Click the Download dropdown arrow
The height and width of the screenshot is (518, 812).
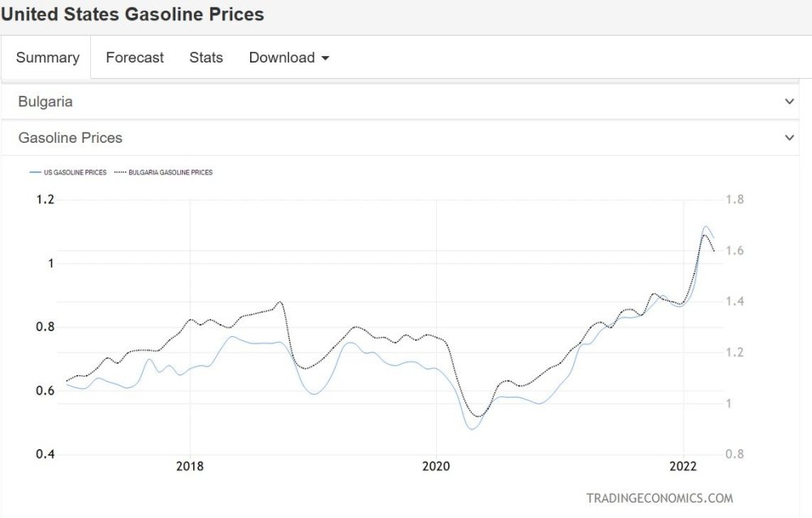coord(326,58)
